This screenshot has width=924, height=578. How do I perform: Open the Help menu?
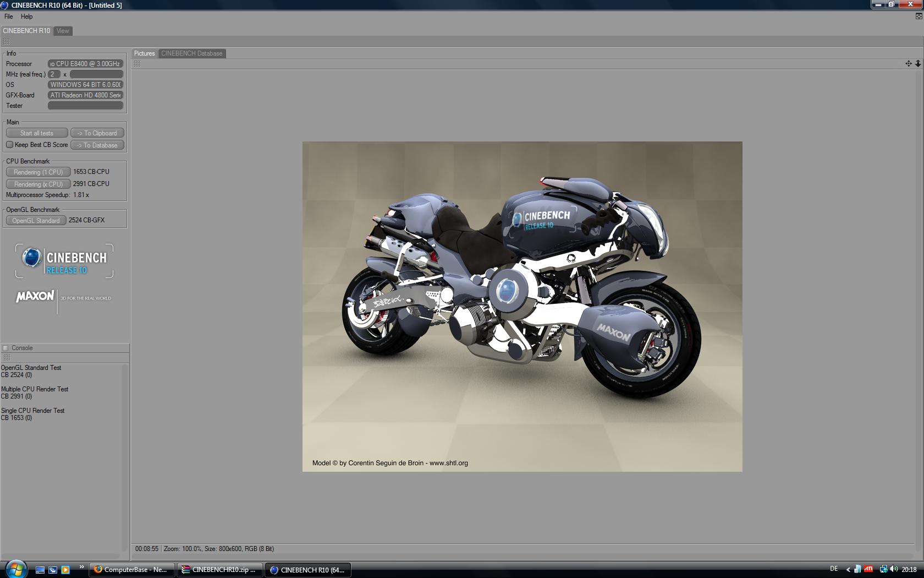coord(26,17)
